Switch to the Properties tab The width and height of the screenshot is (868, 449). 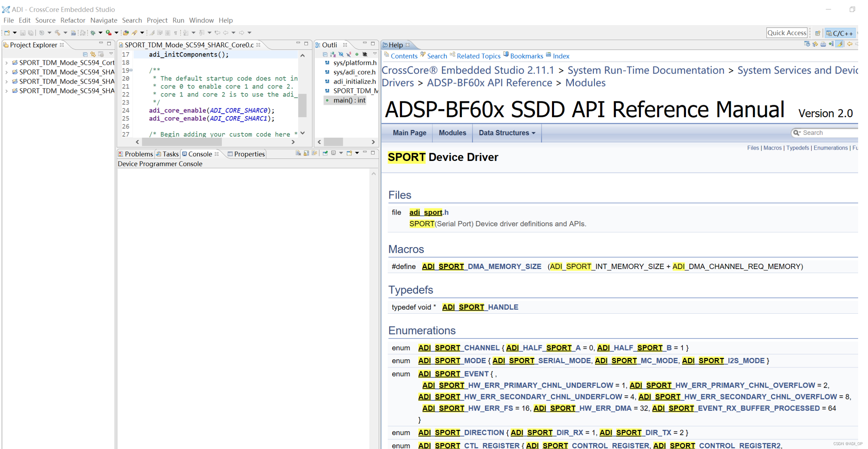246,154
